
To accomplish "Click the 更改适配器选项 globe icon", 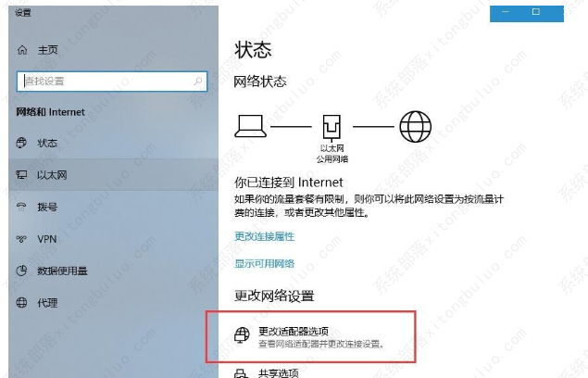I will coord(242,334).
